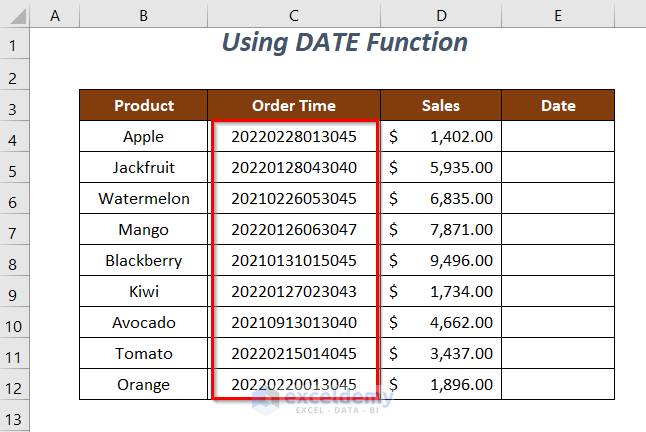This screenshot has height=432, width=646.
Task: Select the Watermelon cell
Action: 144,199
